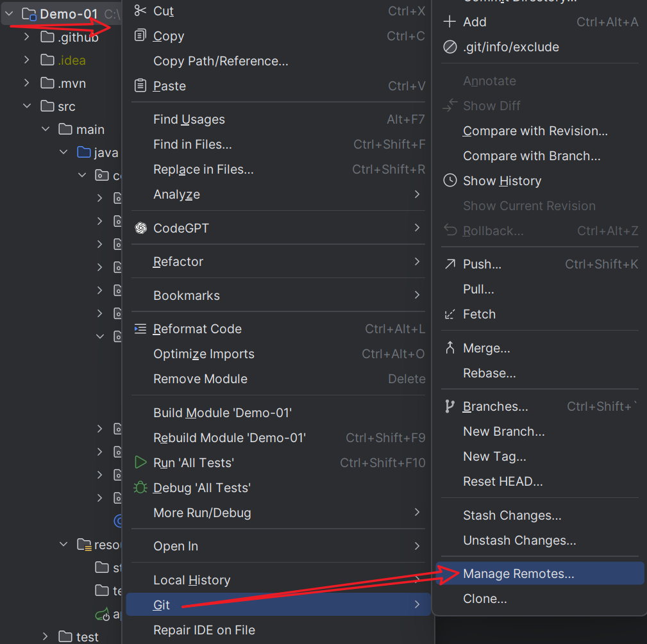Open the Refactor submenu

278,261
